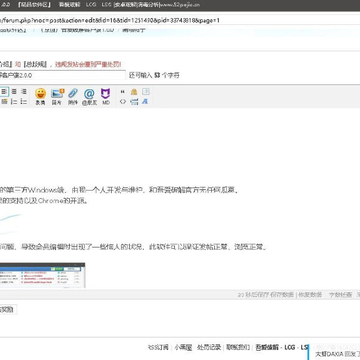
Task: Center text in the editor toolbar
Action: point(14,91)
